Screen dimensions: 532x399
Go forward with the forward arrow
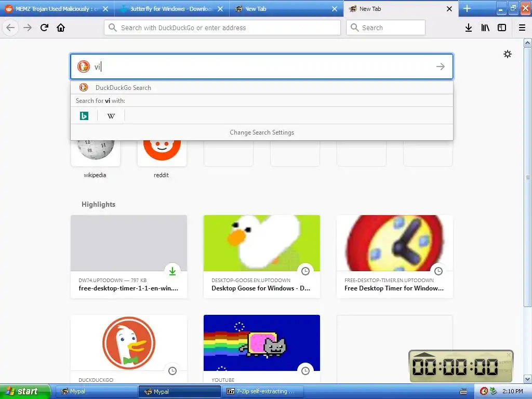click(28, 28)
